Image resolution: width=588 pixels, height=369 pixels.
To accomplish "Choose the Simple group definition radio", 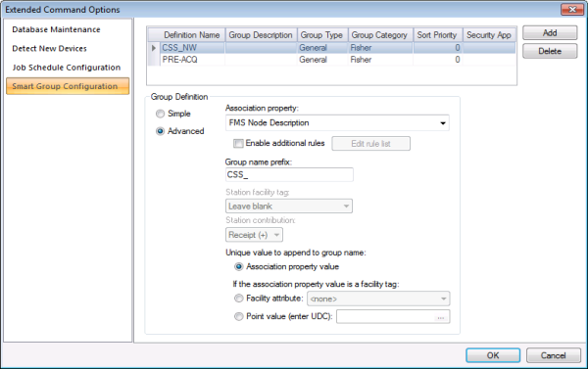I will click(x=160, y=114).
